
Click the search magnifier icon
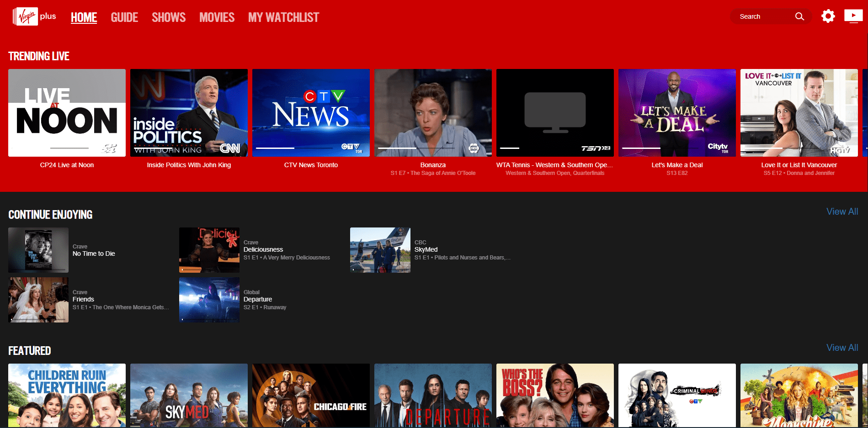[x=799, y=16]
